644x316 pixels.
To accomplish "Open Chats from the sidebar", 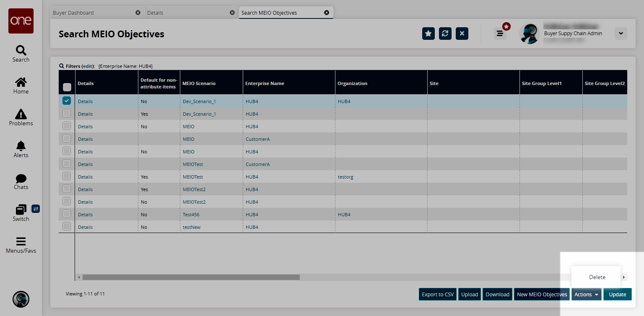I will tap(21, 181).
